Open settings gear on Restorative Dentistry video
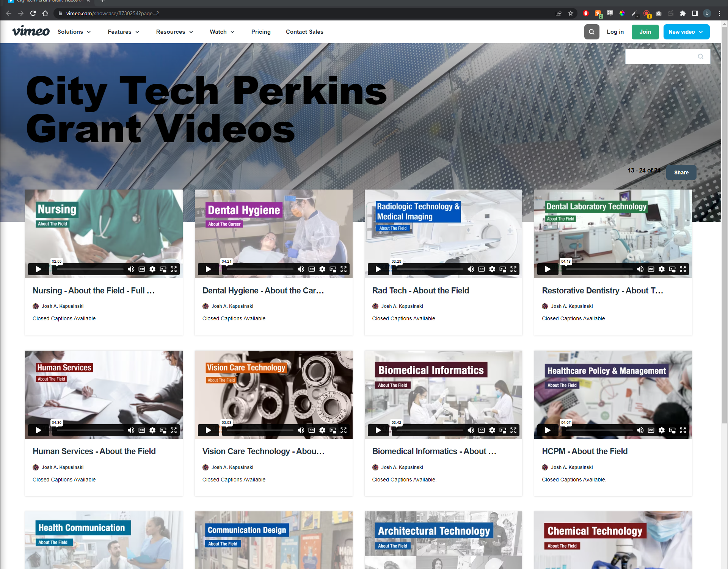 (x=662, y=269)
